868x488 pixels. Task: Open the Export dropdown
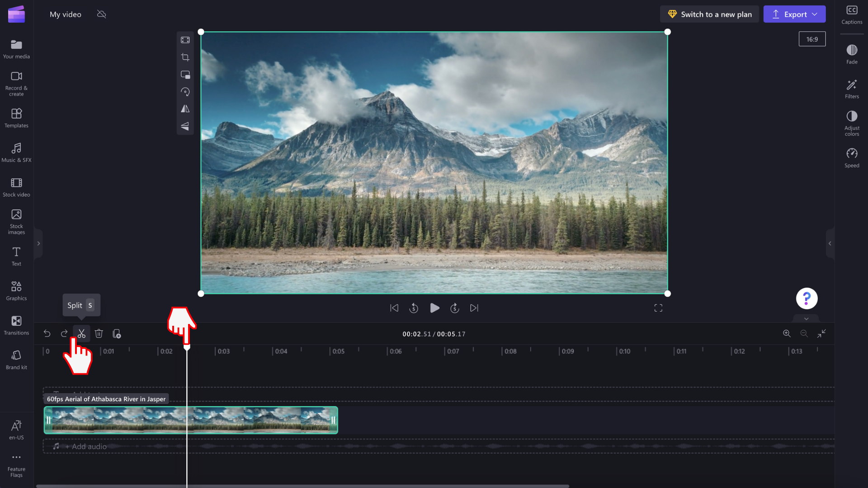click(x=794, y=14)
